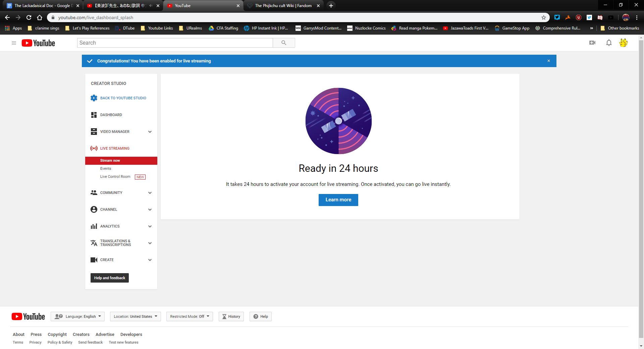Click the Translations & Transcriptions icon
The width and height of the screenshot is (644, 349).
[x=94, y=243]
